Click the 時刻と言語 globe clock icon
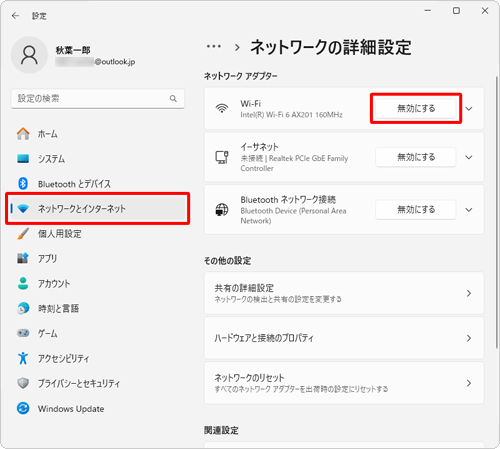This screenshot has height=449, width=500. pos(23,308)
